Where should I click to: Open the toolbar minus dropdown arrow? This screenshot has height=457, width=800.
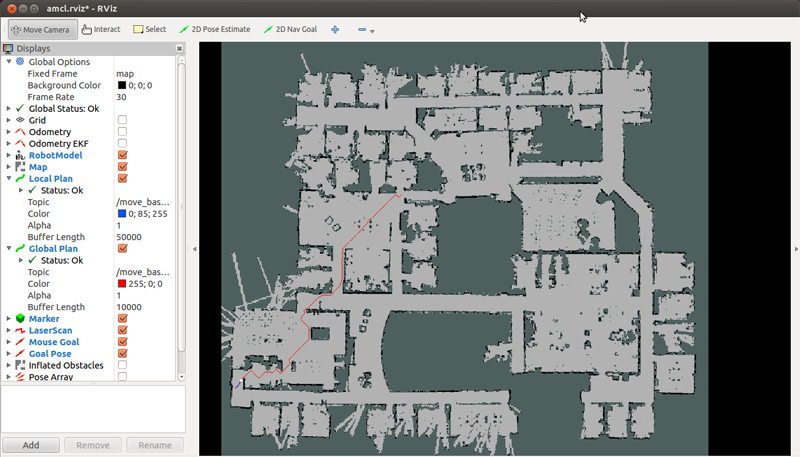tap(372, 31)
